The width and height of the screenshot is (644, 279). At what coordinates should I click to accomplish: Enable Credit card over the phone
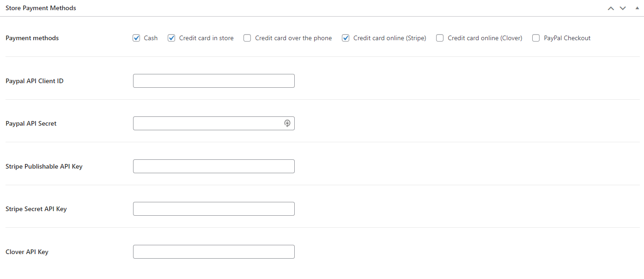[x=248, y=38]
